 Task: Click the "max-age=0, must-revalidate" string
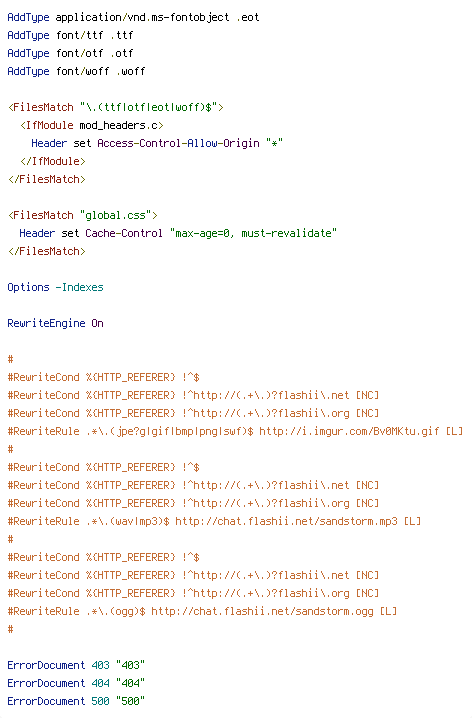(x=253, y=233)
